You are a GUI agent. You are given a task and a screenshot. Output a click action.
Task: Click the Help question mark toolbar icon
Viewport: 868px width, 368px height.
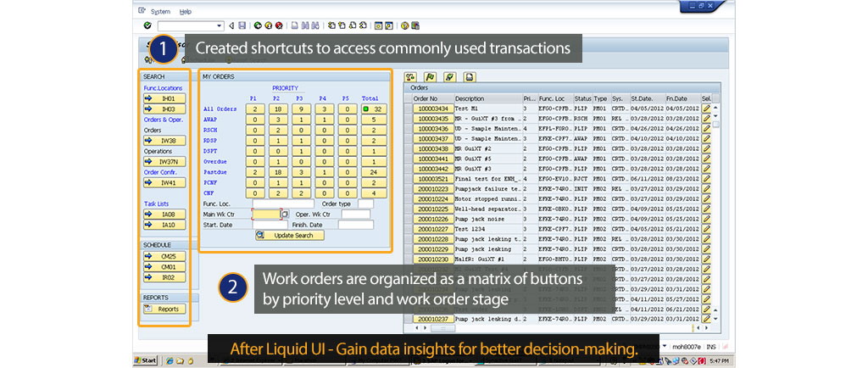click(x=403, y=26)
